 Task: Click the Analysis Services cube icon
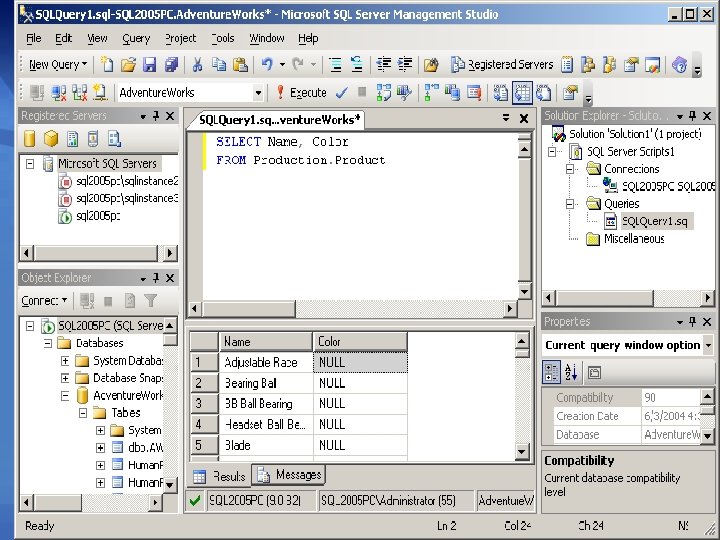51,138
